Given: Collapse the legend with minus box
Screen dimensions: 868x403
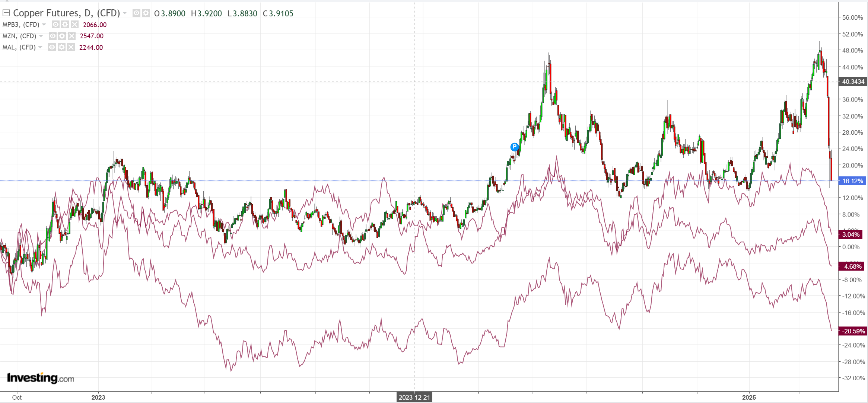Looking at the screenshot, I should (6, 13).
